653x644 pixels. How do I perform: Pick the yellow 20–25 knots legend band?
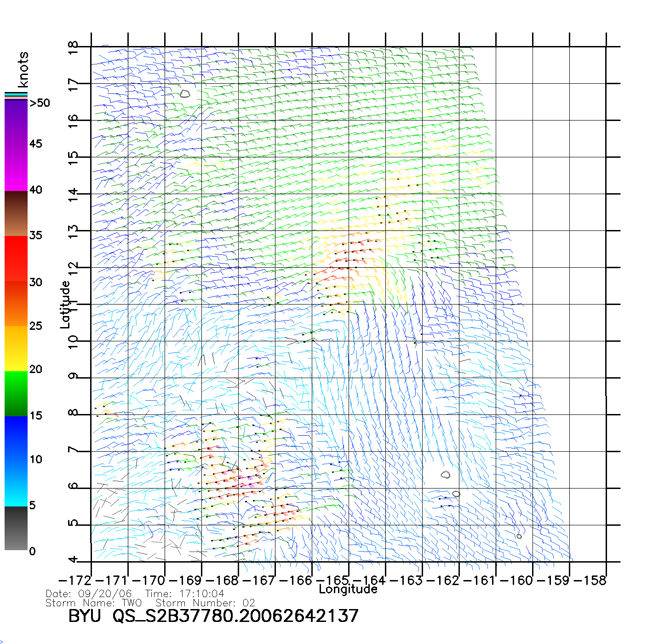pos(16,348)
